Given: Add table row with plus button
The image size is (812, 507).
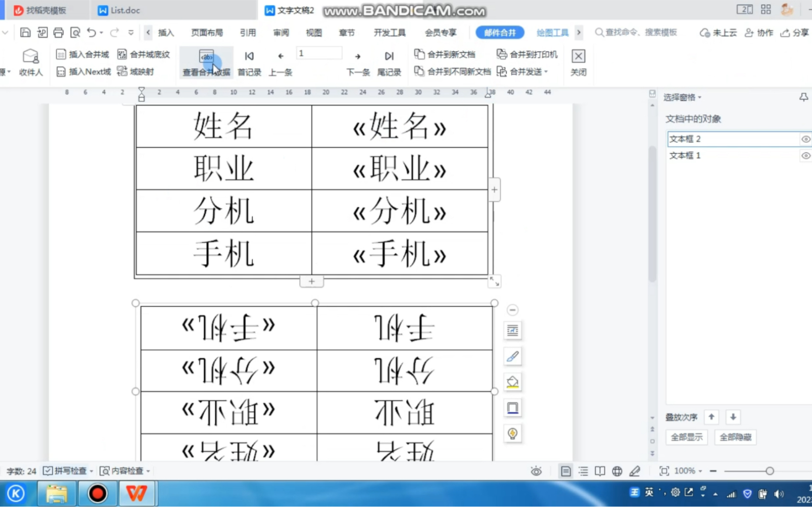Looking at the screenshot, I should 311,281.
